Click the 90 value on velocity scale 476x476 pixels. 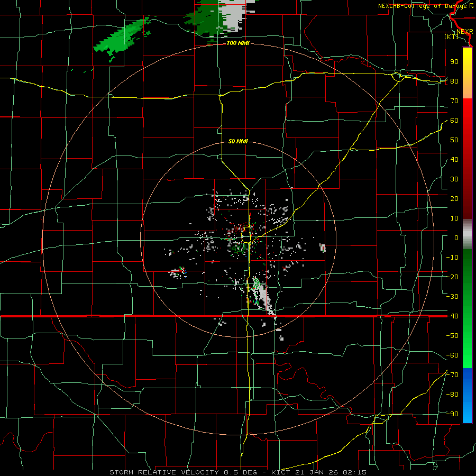click(x=454, y=62)
